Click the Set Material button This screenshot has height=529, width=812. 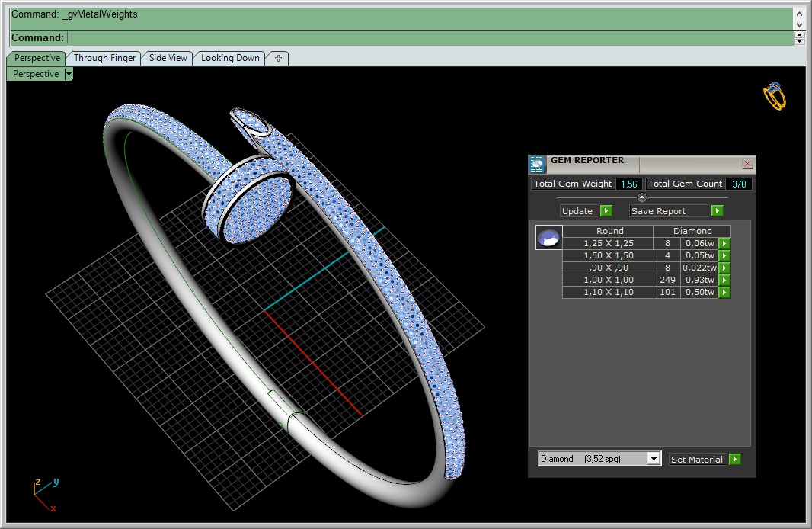[698, 459]
